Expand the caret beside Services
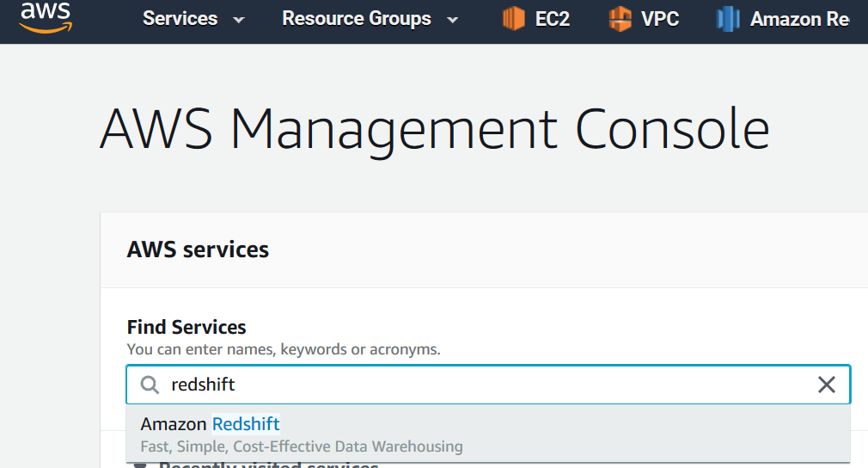Viewport: 868px width, 468px height. [x=239, y=19]
